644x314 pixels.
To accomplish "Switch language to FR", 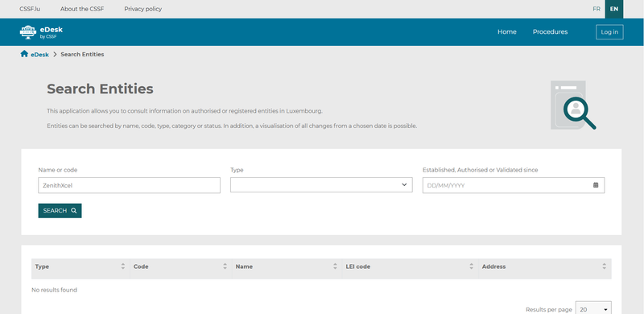I will [x=597, y=9].
